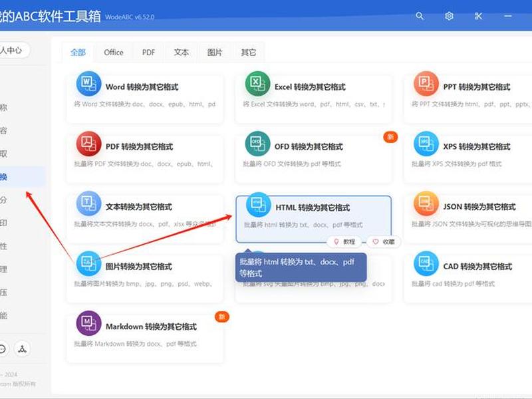Switch to the 全部 tab
Screen dimensions: 532x399
click(78, 53)
